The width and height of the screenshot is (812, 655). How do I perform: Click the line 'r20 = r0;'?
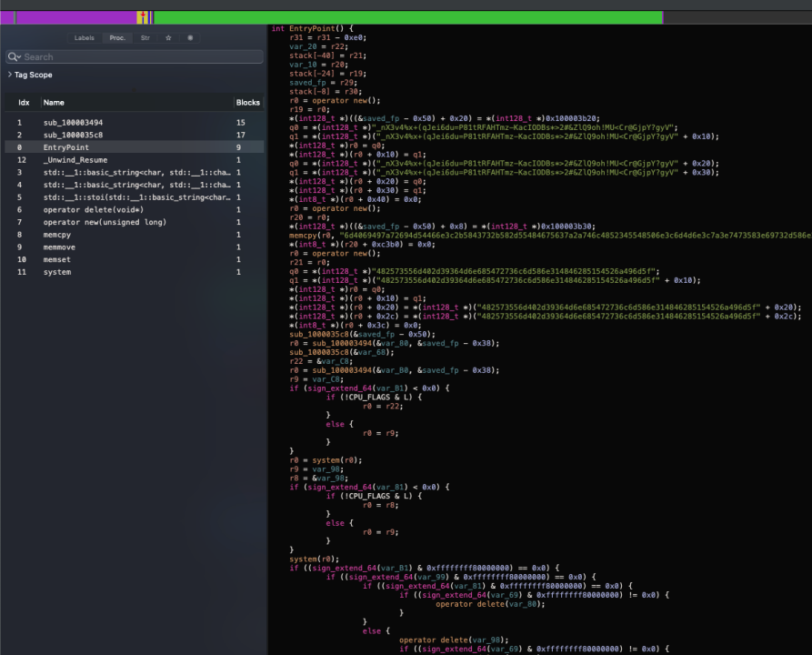[309, 217]
